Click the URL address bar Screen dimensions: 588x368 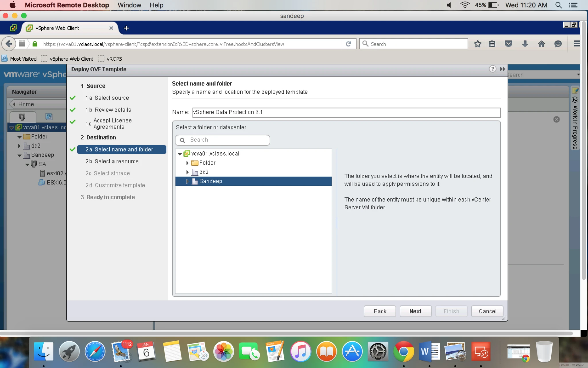point(191,44)
